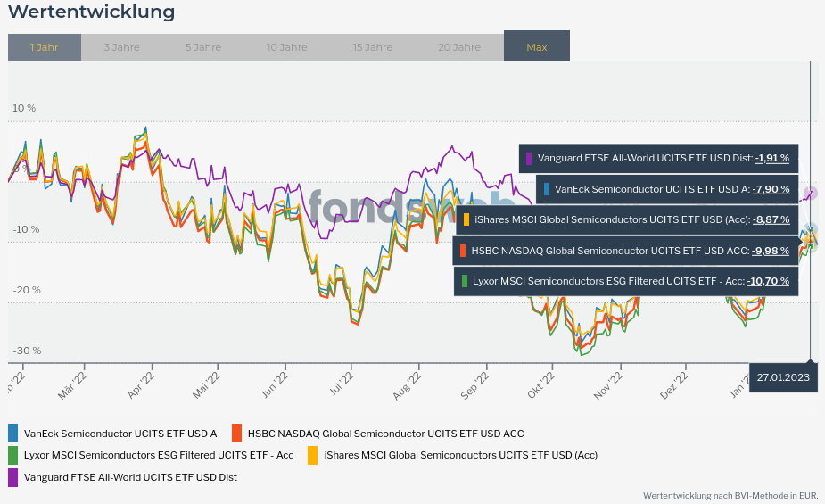Screen dimensions: 825x504
Task: Toggle HSBC NASDAQ Global Semiconductor series label
Action: (385, 434)
